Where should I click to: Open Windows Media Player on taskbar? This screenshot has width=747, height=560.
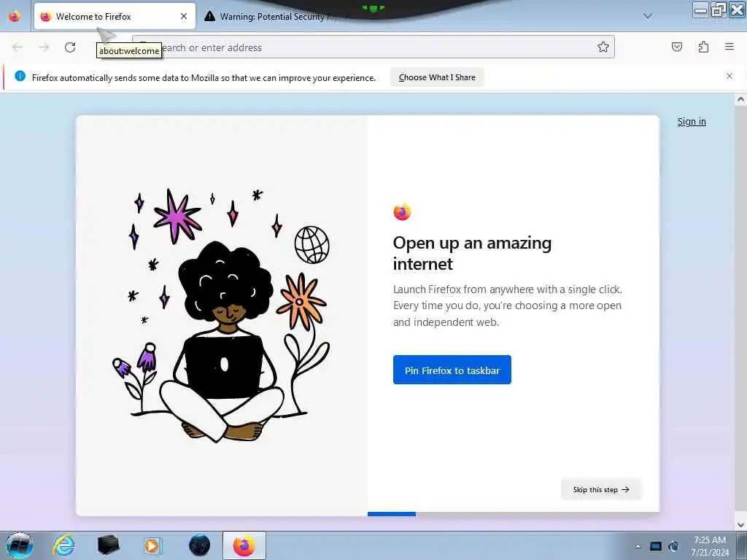(x=152, y=545)
